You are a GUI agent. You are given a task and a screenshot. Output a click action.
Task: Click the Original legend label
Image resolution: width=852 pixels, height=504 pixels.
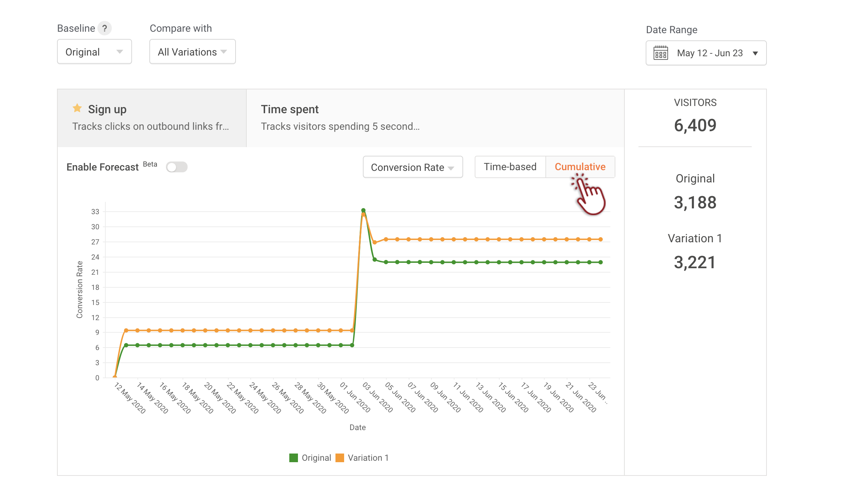[x=316, y=458]
